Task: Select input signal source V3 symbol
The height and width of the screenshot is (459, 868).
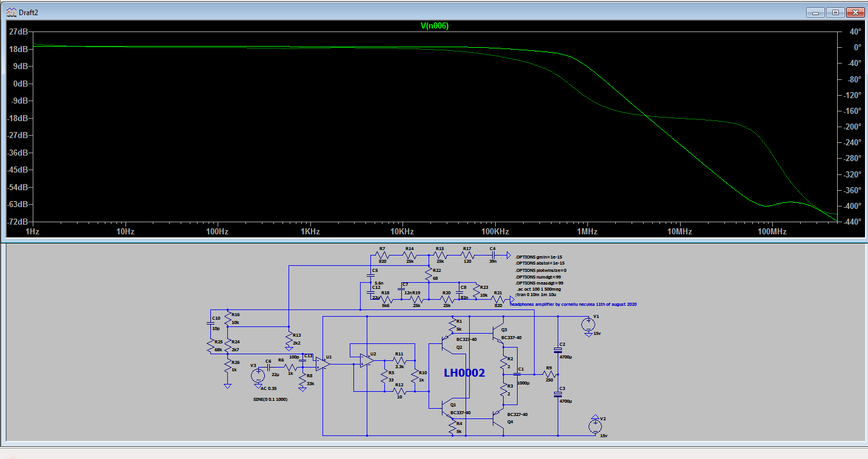Action: pos(258,375)
